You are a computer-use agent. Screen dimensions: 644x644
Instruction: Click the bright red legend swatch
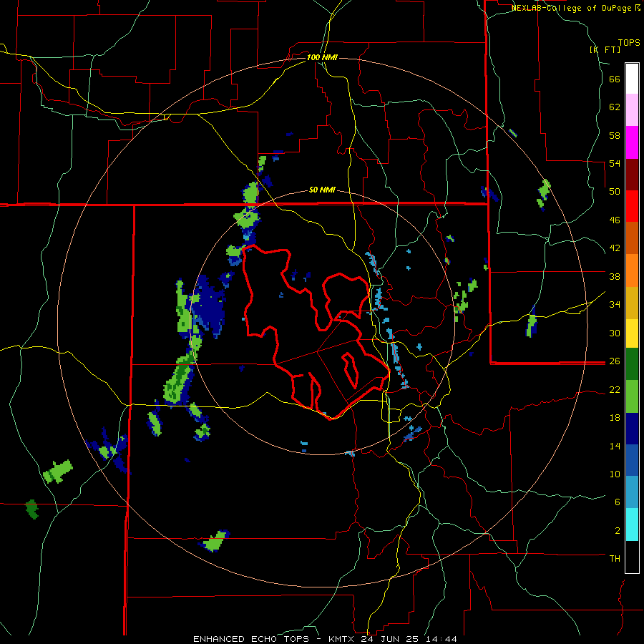coord(632,206)
